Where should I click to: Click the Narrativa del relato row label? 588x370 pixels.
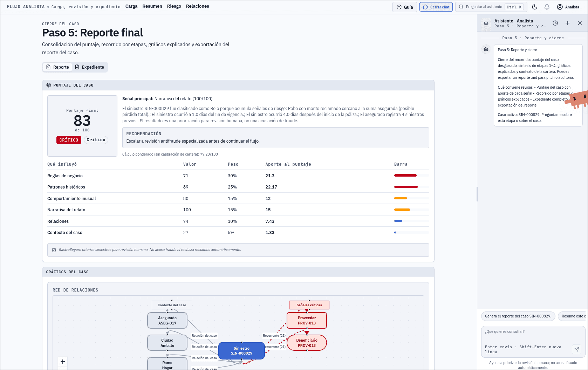pyautogui.click(x=66, y=210)
